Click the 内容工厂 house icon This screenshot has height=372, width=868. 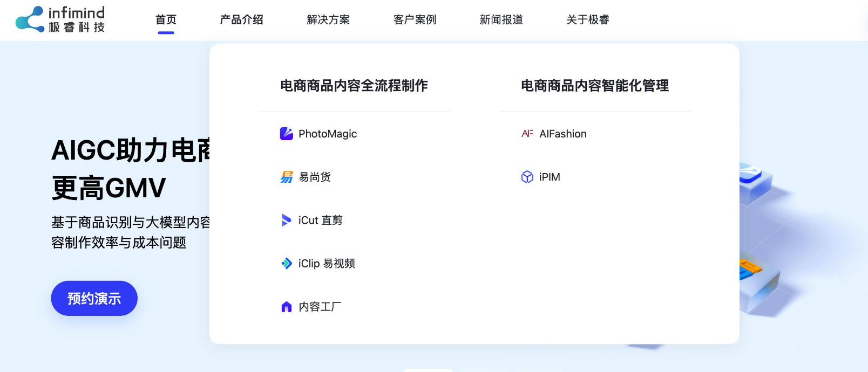coord(287,307)
